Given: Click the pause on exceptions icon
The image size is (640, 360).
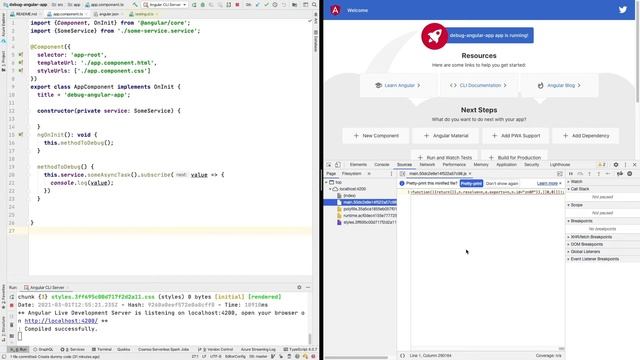Looking at the screenshot, I should click(630, 173).
